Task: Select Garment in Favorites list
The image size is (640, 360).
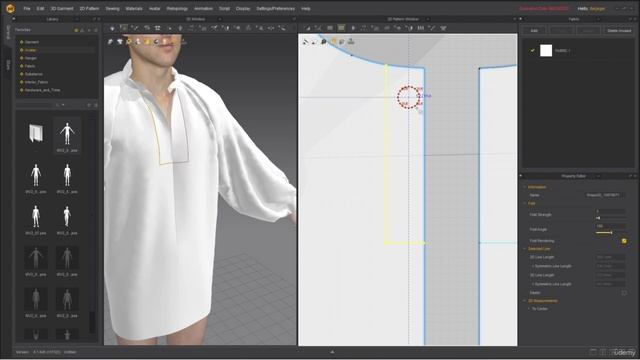Action: pos(32,42)
